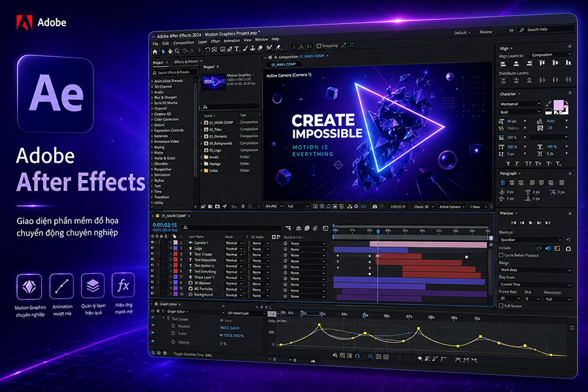This screenshot has height=392, width=588.
Task: Open the Animation menu
Action: click(232, 41)
